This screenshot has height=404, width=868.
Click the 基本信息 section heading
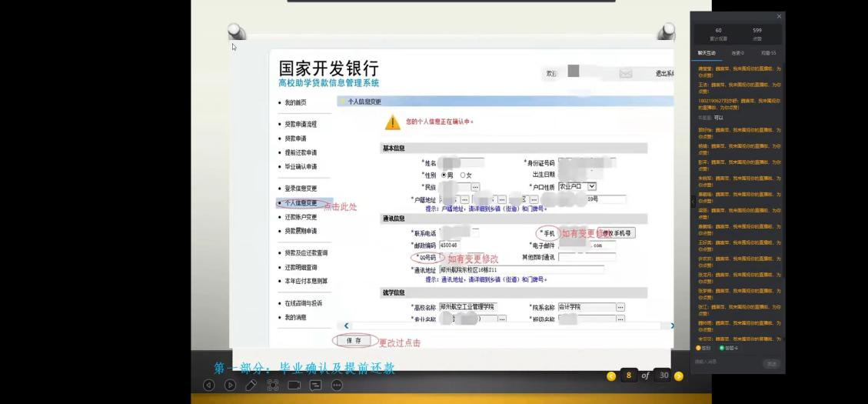point(394,149)
